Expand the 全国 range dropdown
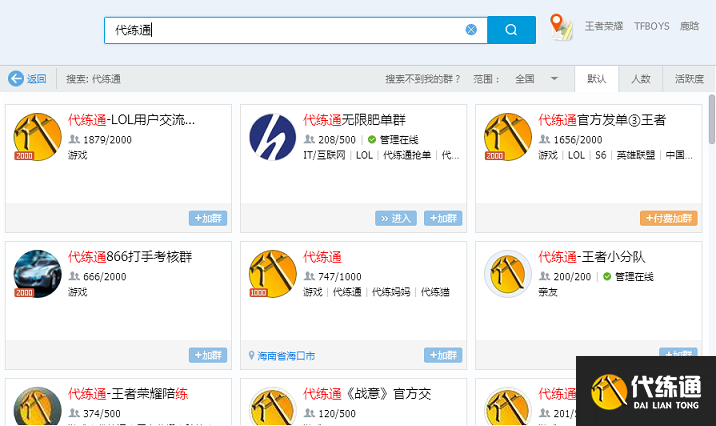 (554, 79)
